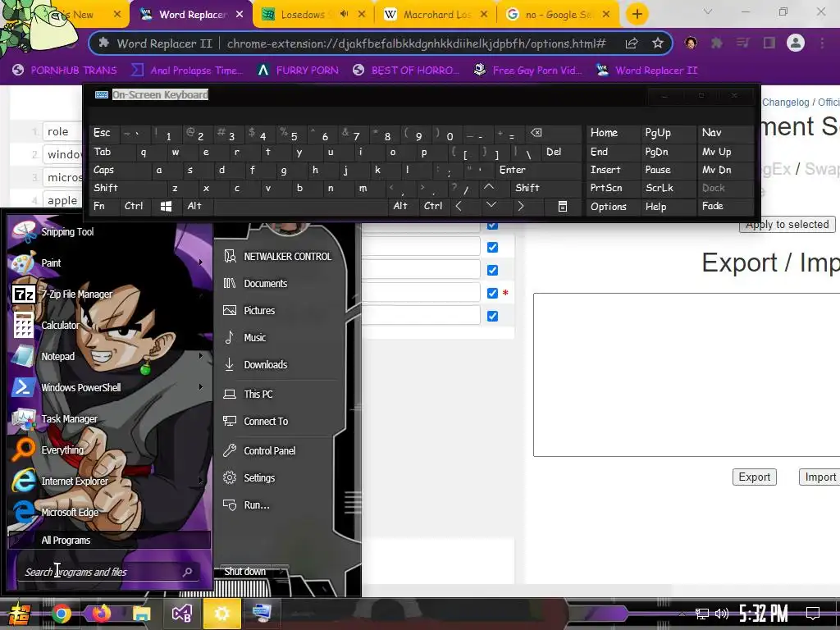Screen dimensions: 840x630
Task: Toggle the ScrLk key on On-Screen Keyboard
Action: point(660,188)
